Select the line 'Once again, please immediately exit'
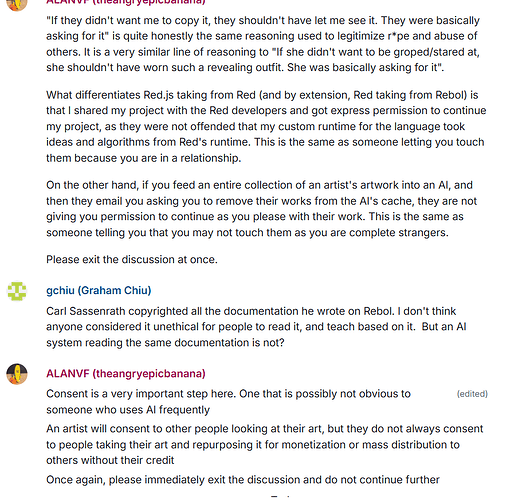530x500 pixels. coord(243,480)
